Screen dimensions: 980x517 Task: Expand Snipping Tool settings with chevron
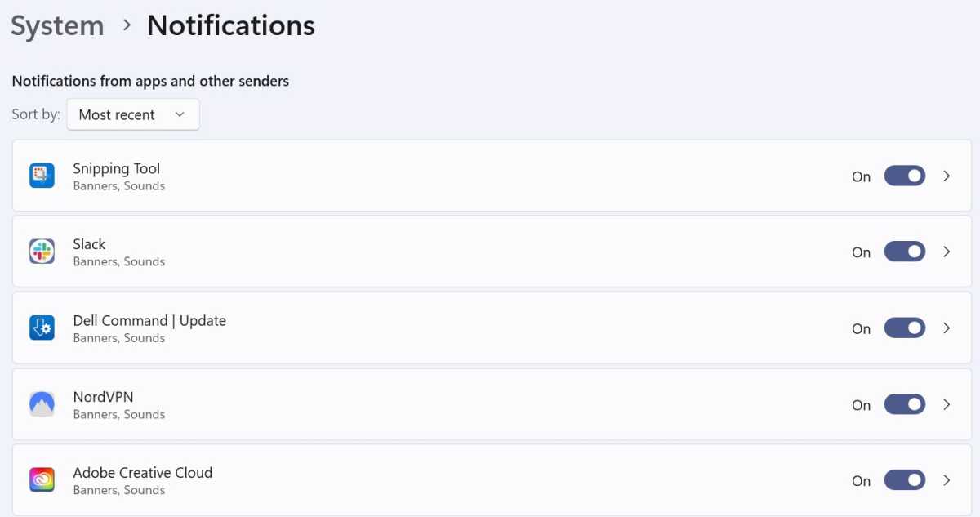947,176
